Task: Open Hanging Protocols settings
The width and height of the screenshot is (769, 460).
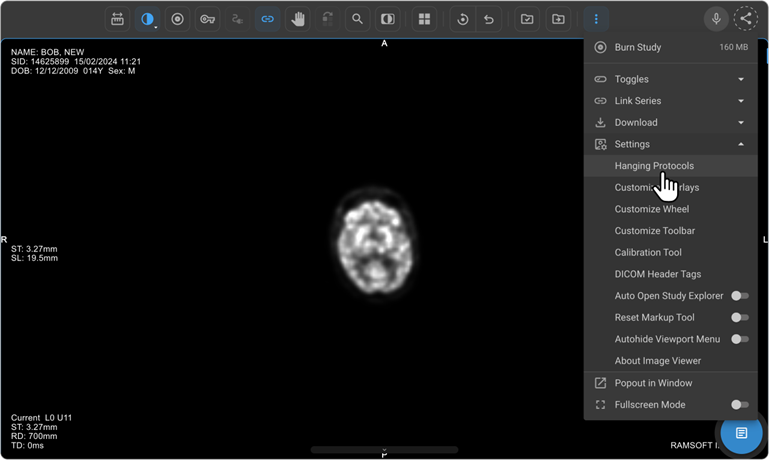Action: point(654,166)
